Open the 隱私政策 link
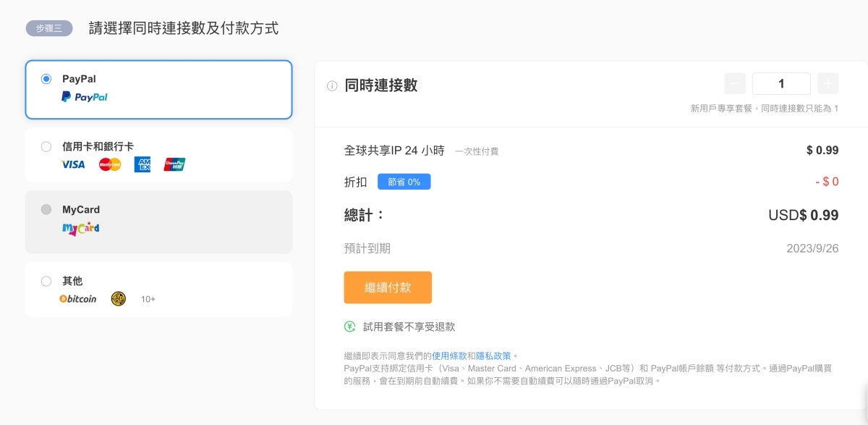This screenshot has width=868, height=425. point(493,355)
